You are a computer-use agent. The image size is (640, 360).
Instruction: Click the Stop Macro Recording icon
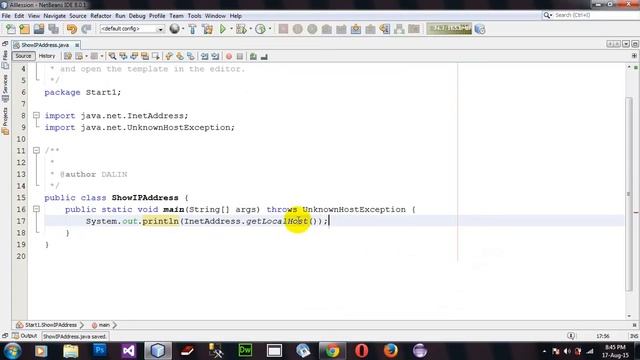point(240,56)
